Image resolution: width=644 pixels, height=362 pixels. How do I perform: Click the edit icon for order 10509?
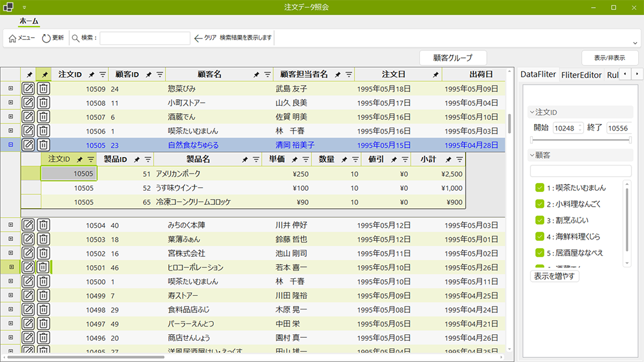pyautogui.click(x=28, y=89)
